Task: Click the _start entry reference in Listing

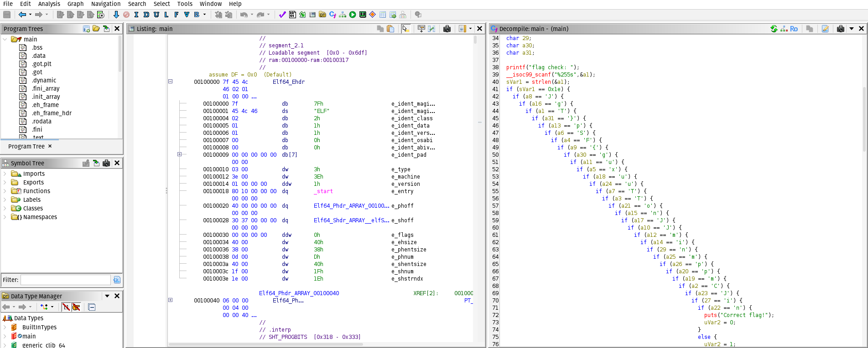Action: click(x=323, y=191)
